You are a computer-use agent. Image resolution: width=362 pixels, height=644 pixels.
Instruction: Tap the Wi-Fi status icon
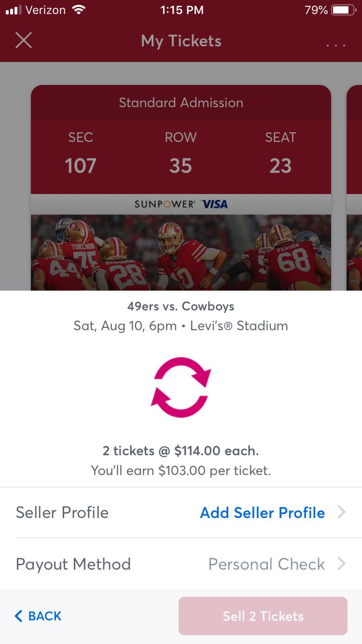coord(78,10)
